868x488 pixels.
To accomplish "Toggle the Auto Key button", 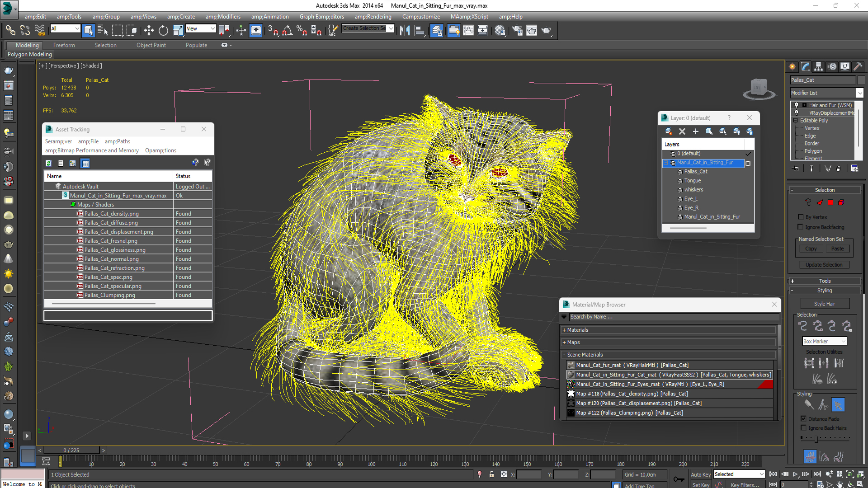I will pos(700,474).
